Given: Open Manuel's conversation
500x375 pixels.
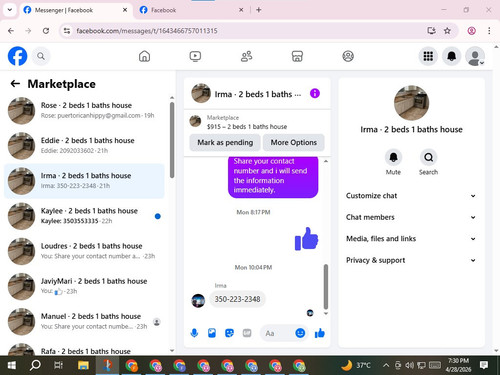Looking at the screenshot, I should (84, 321).
